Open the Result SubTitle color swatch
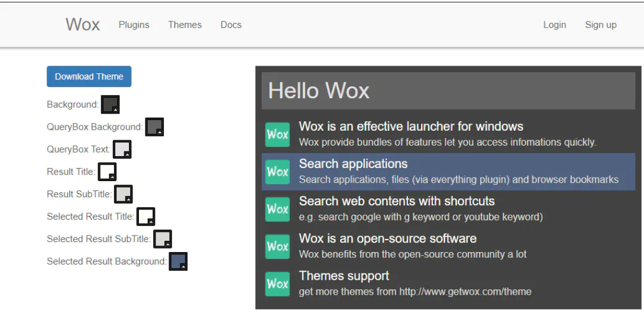The width and height of the screenshot is (644, 313). 123,194
